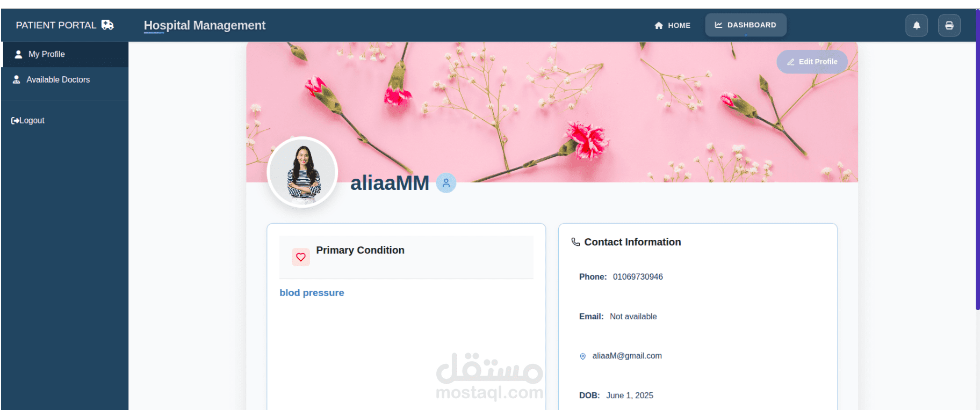Click the phone icon beside Contact Information
The height and width of the screenshot is (410, 980).
(x=575, y=242)
